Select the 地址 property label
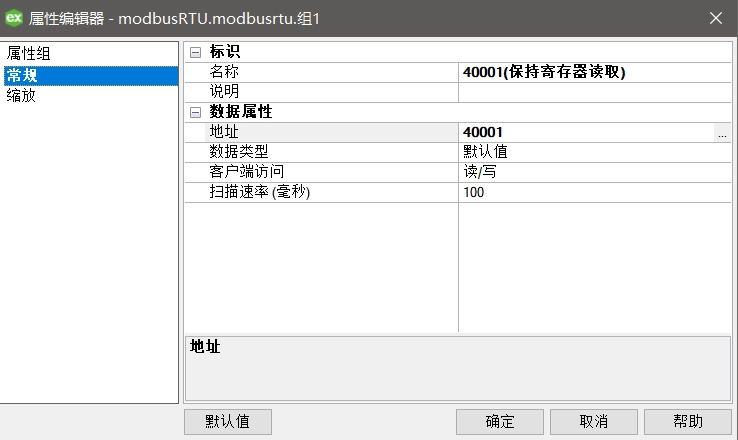The image size is (738, 440). [224, 132]
